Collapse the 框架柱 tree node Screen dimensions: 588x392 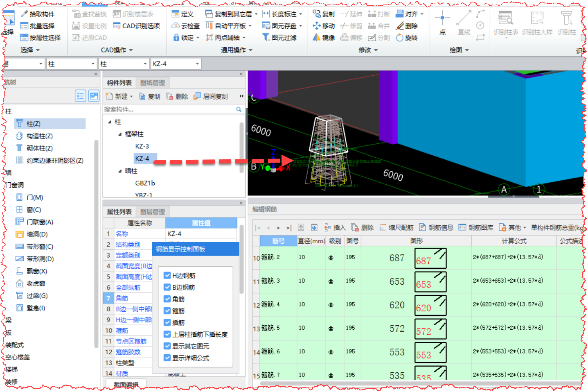[x=120, y=134]
